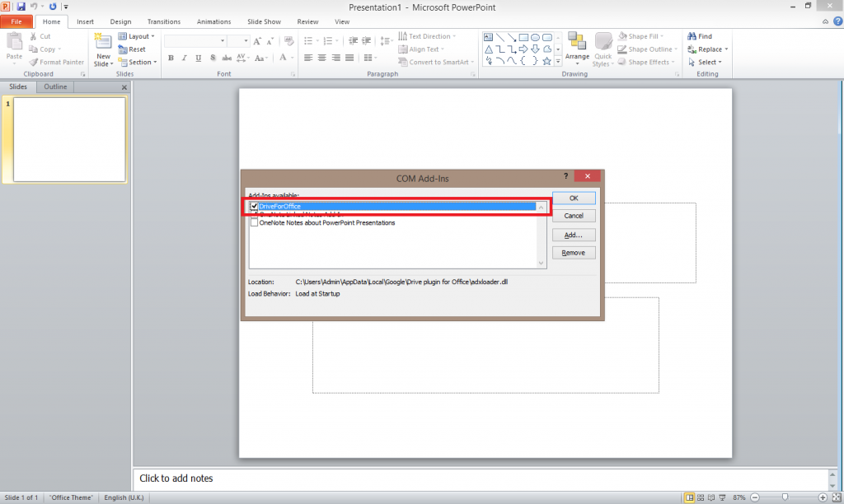Viewport: 844px width, 504px height.
Task: Align text right in Paragraph group
Action: 336,58
